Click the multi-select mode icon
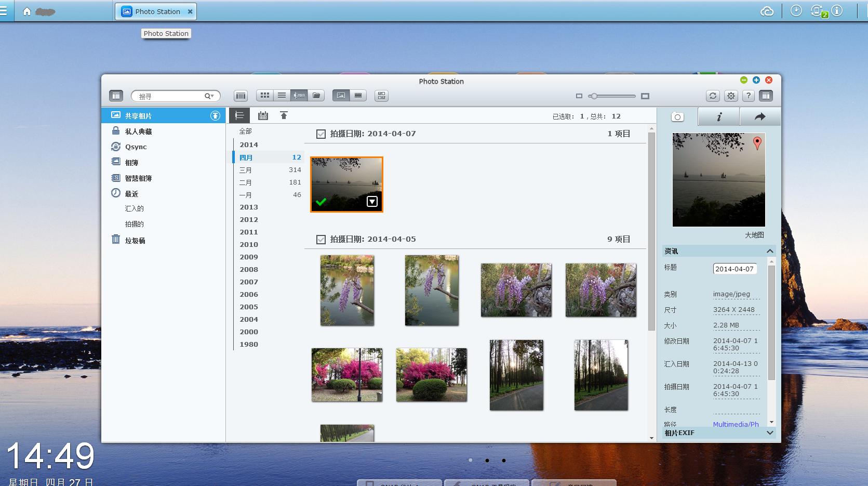The image size is (868, 486). tap(382, 96)
